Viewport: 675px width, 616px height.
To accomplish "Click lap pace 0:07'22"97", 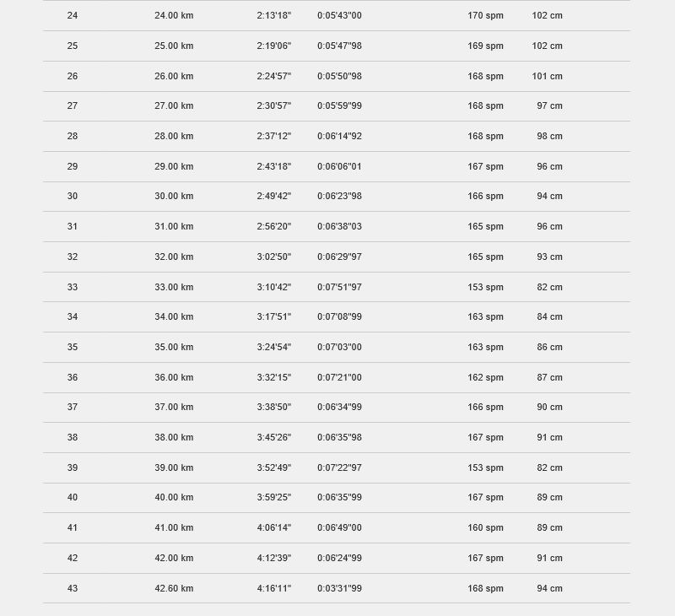I will [339, 468].
